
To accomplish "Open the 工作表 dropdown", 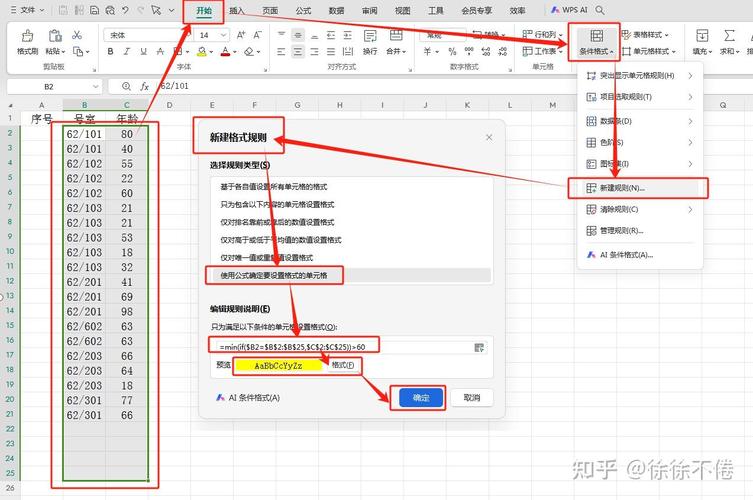I will 542,51.
